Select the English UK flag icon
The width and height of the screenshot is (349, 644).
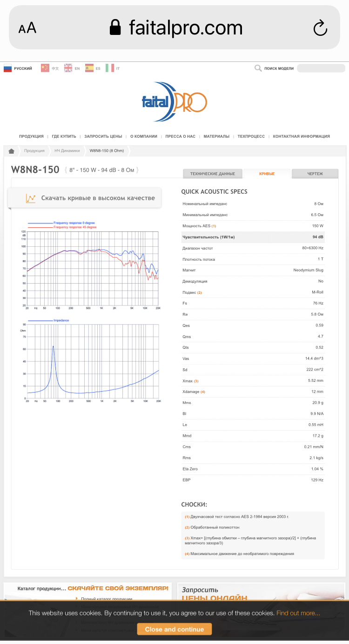(x=68, y=68)
